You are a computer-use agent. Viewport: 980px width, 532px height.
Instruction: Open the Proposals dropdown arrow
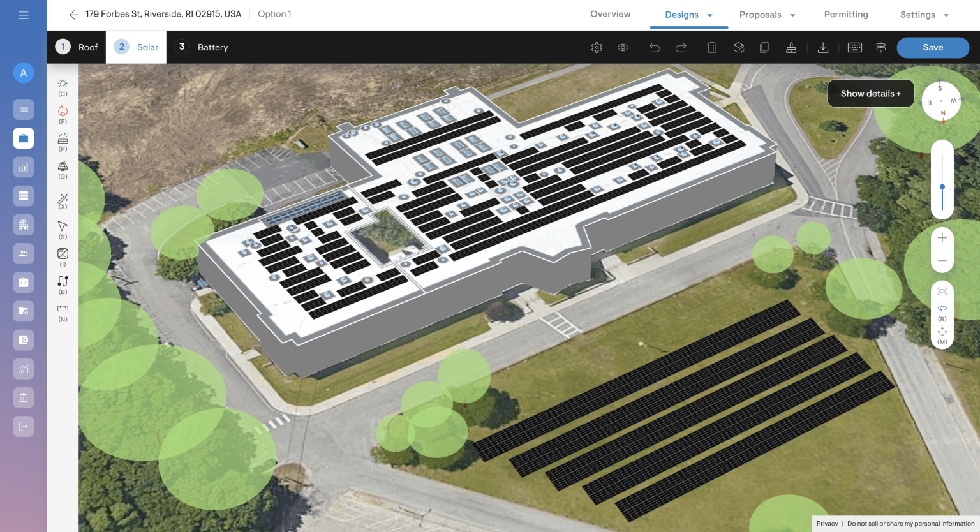pyautogui.click(x=792, y=14)
